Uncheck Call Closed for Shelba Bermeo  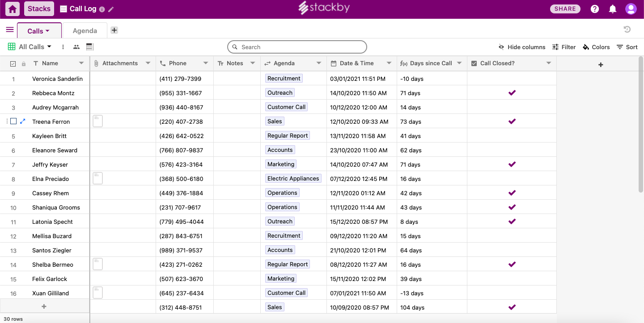pos(512,264)
